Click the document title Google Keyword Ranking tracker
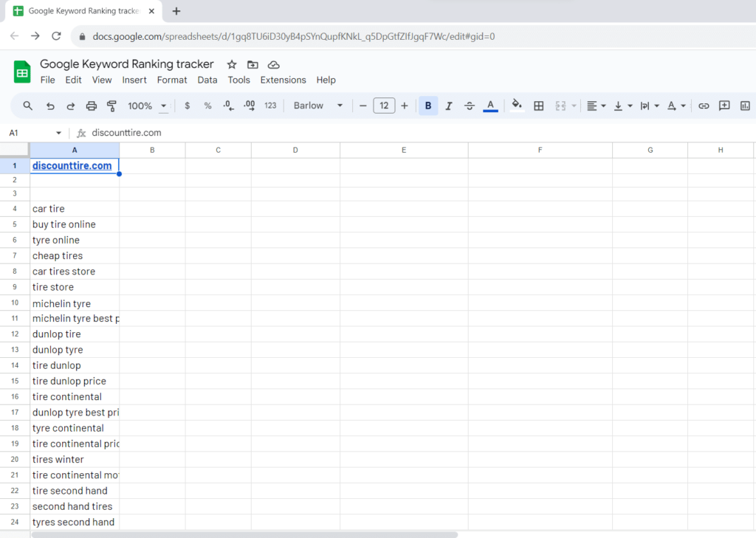756x538 pixels. [x=127, y=64]
